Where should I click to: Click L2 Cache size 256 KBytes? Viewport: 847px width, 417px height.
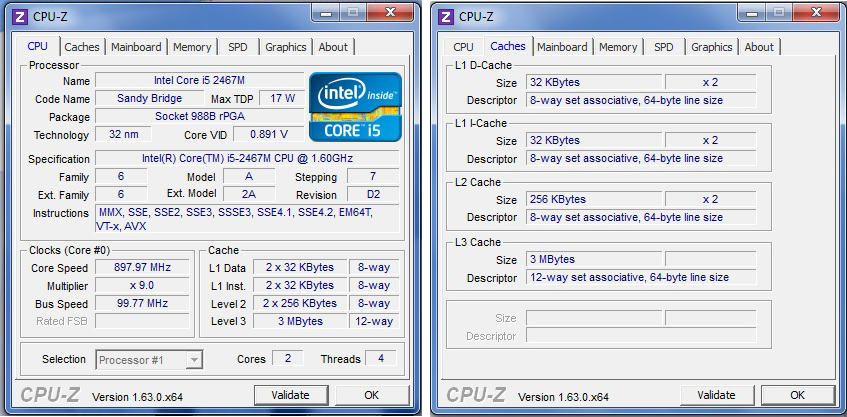(x=594, y=199)
